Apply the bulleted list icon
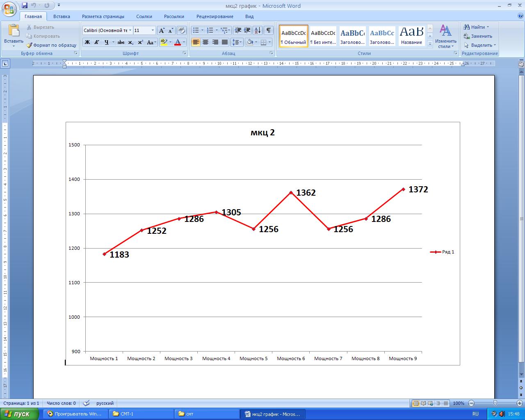Screen dimensions: 525x420 coord(196,30)
